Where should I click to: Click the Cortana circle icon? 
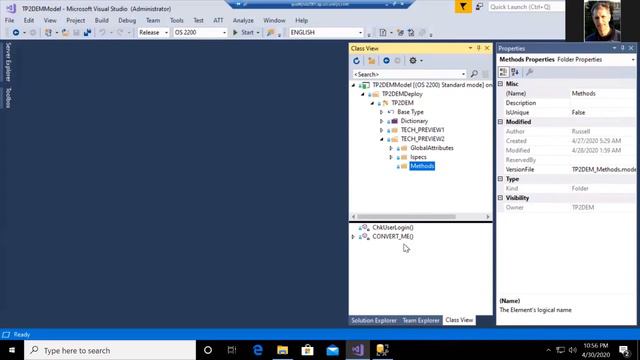[x=208, y=350]
